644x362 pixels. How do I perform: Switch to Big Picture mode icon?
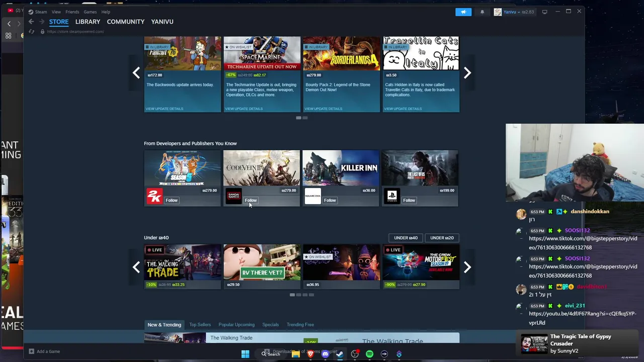pos(544,12)
